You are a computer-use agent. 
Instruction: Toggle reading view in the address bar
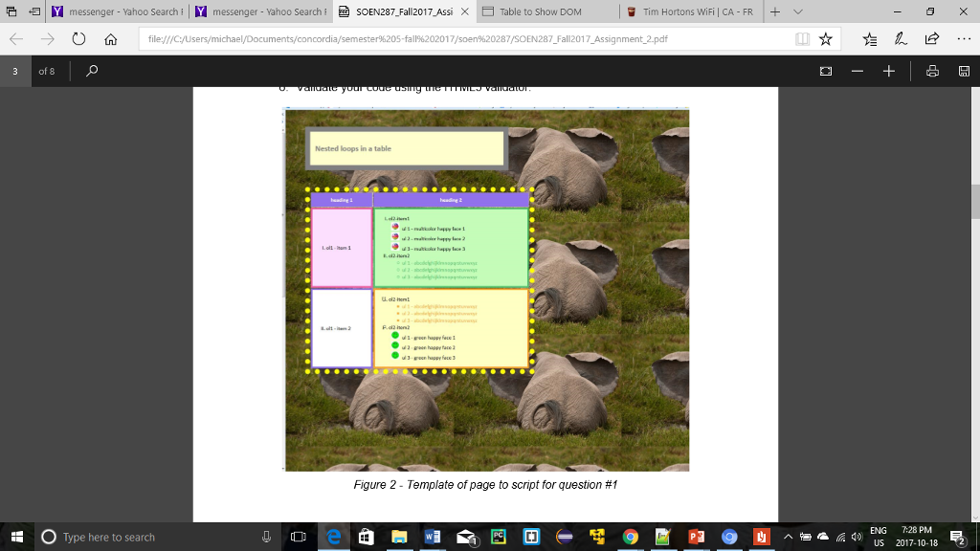click(802, 38)
